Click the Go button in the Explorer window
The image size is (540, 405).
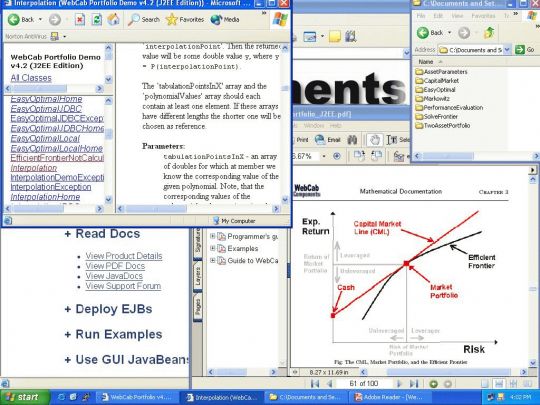pos(525,50)
